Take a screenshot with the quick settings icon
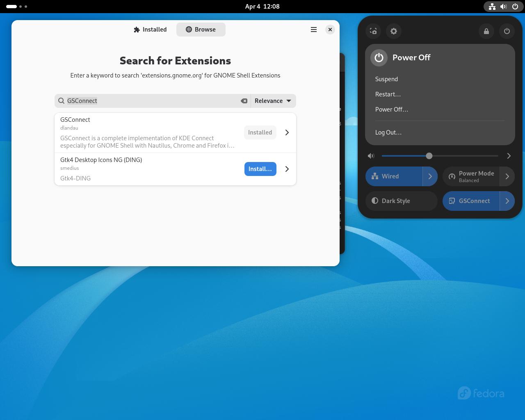Screen dimensions: 525x420 373,31
